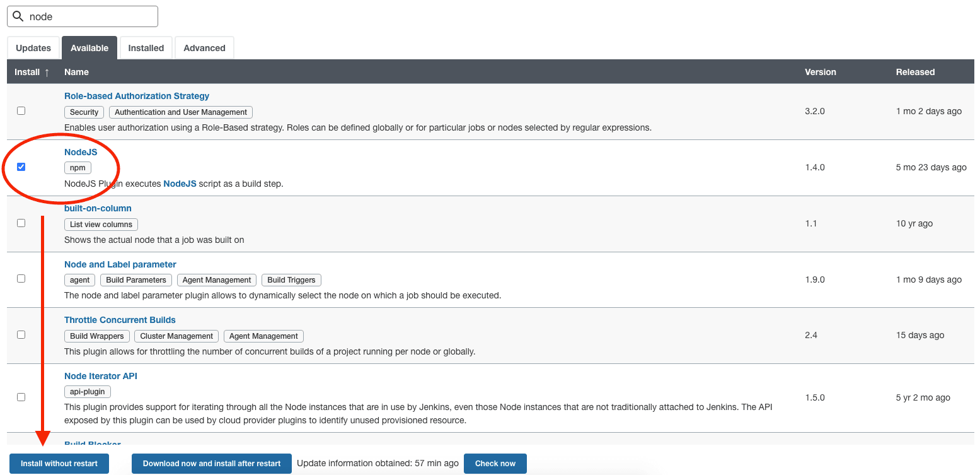Click the "1 mo 9 days ago" release date

tap(929, 279)
